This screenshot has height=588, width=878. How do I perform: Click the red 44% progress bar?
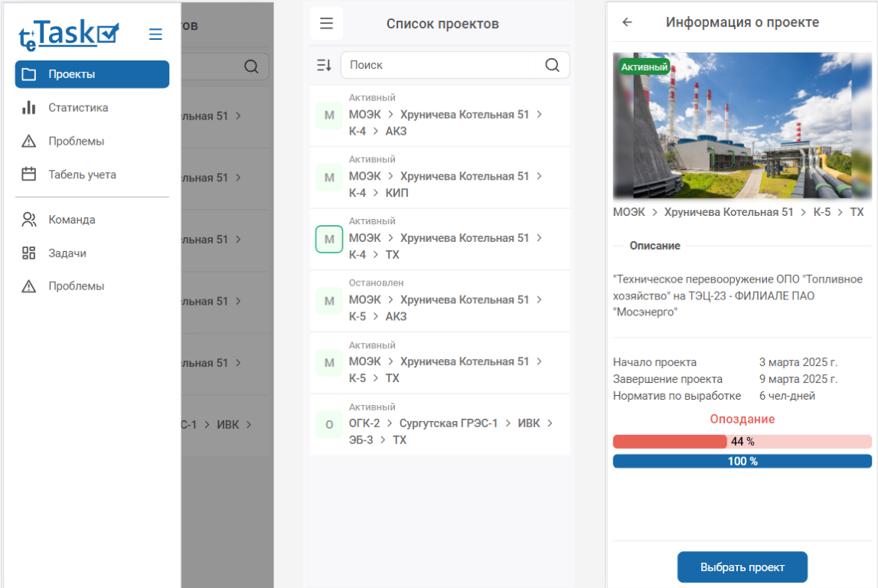[x=670, y=442]
